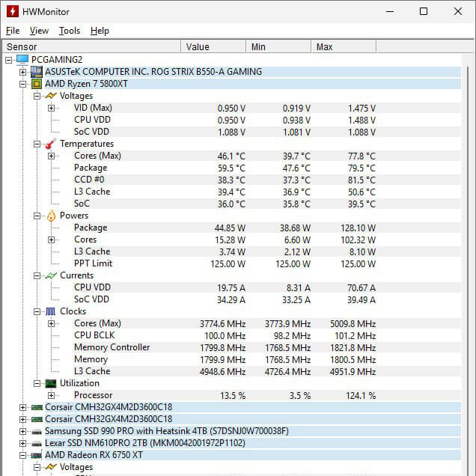Click the Temperatures thermometer icon
The image size is (476, 476).
51,144
